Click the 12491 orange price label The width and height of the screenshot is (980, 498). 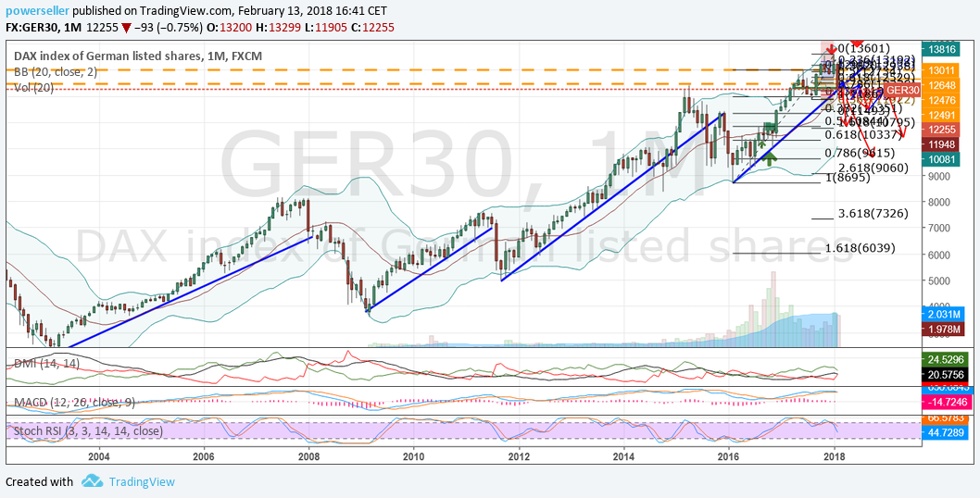coord(940,115)
